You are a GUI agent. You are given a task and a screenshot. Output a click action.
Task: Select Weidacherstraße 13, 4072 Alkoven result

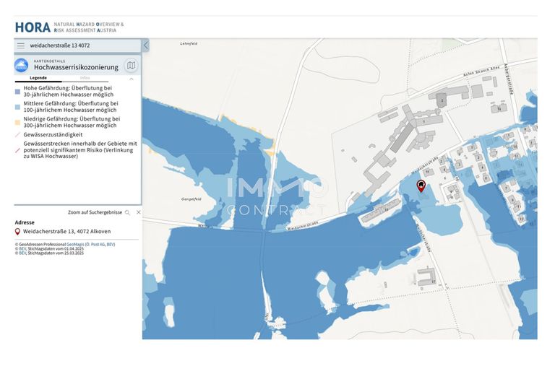(66, 232)
